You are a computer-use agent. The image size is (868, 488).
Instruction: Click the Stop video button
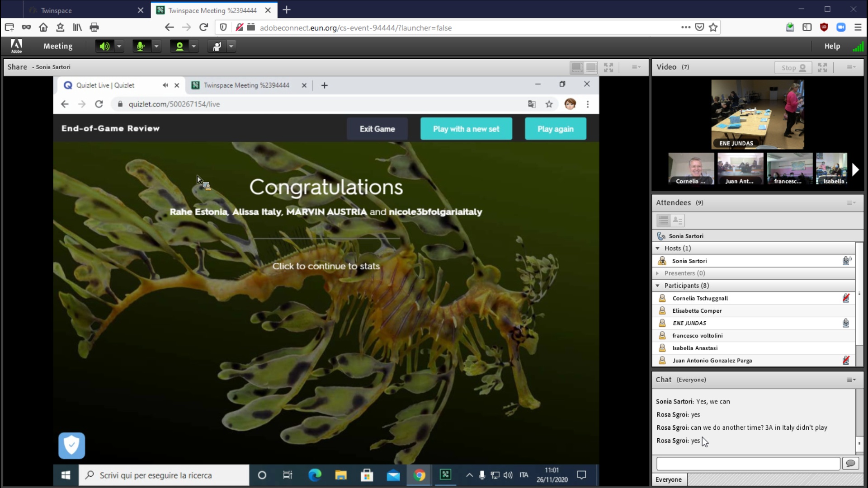point(793,67)
